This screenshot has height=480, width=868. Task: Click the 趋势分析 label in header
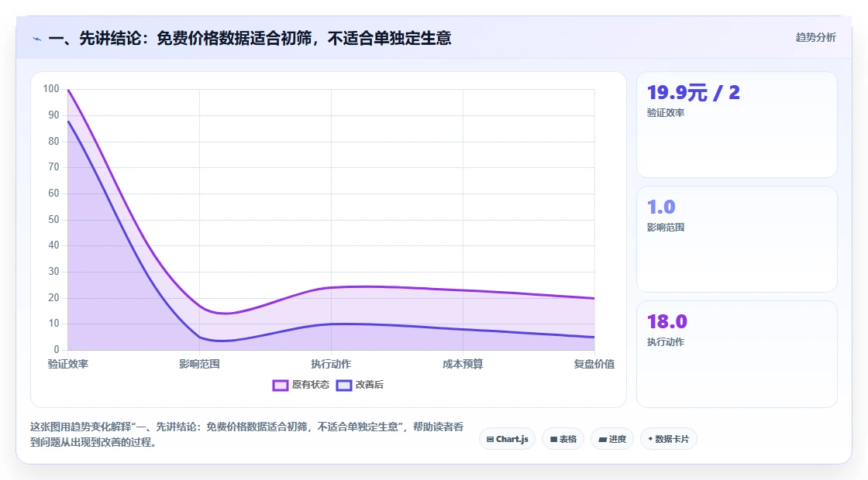(x=815, y=38)
